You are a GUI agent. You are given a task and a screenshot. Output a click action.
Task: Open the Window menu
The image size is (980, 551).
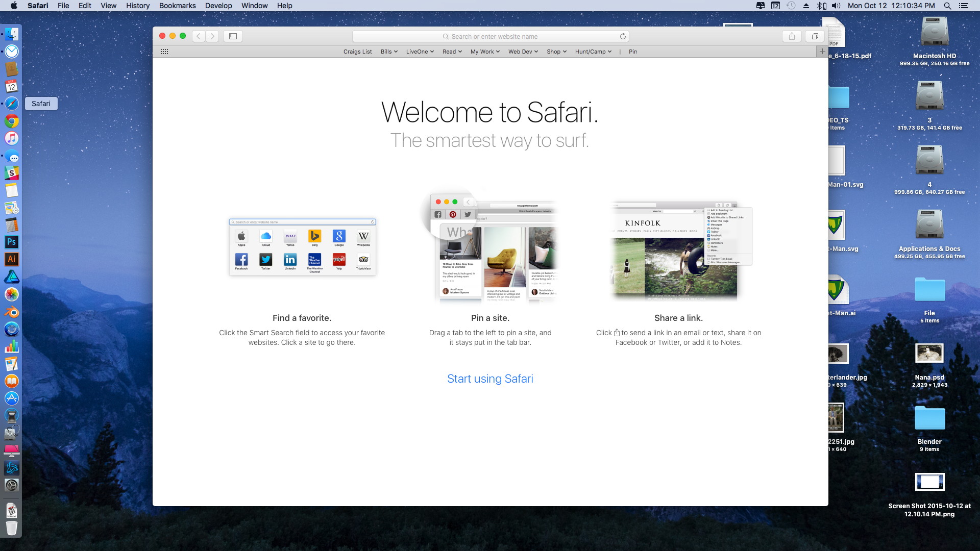tap(254, 6)
